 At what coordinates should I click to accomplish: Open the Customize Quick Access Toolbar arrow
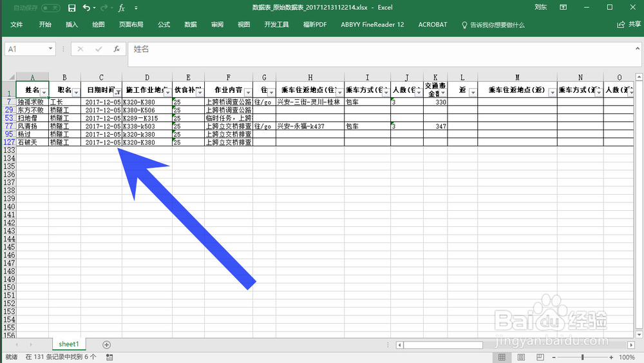click(x=136, y=8)
